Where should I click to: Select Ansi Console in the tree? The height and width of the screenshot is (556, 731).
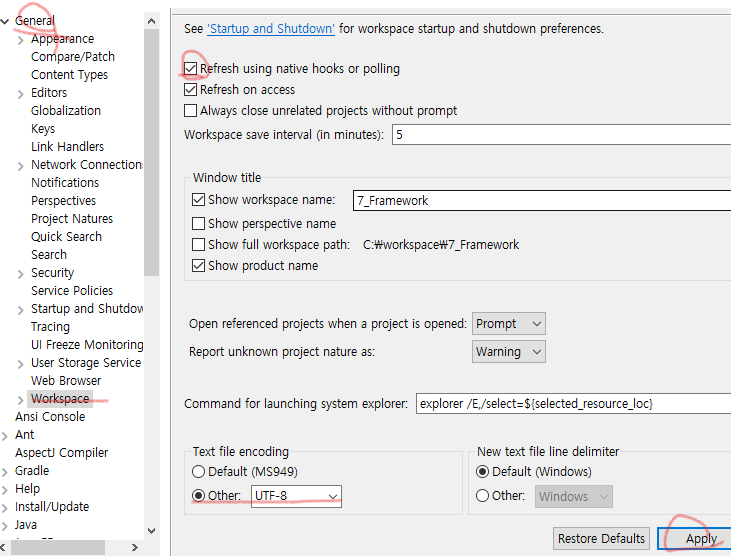pos(50,417)
